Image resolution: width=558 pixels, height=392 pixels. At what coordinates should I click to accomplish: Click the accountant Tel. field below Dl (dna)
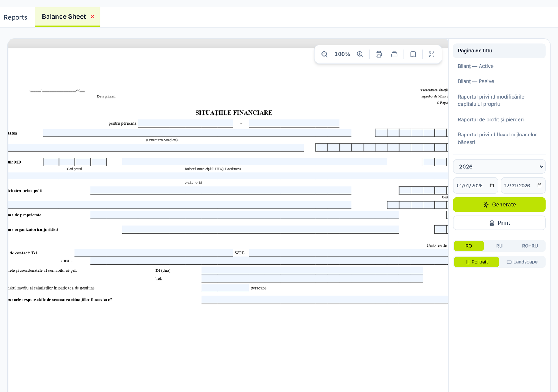click(312, 279)
